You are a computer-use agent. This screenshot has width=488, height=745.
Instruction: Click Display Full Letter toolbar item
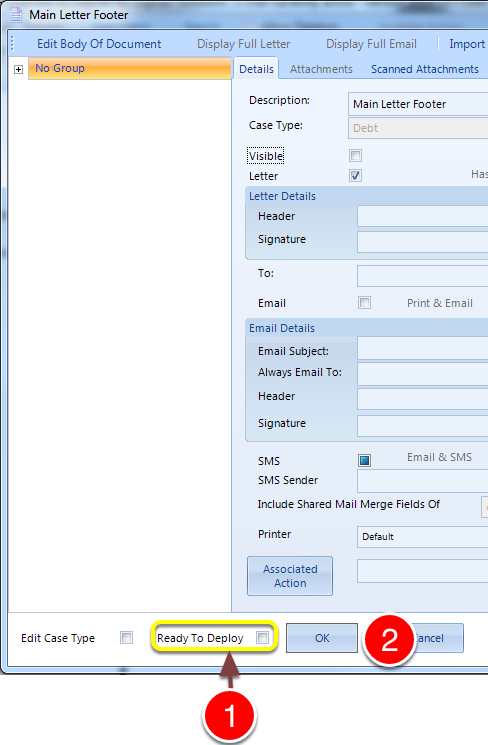(x=243, y=44)
